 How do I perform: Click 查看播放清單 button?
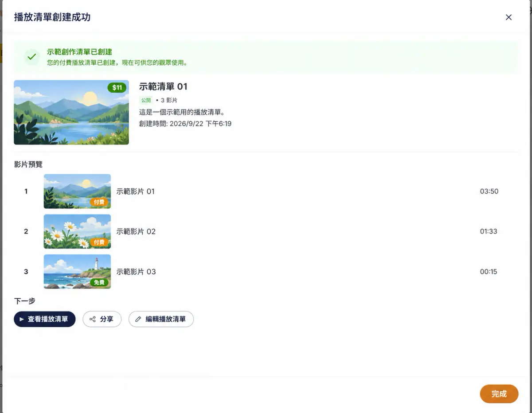click(x=45, y=319)
